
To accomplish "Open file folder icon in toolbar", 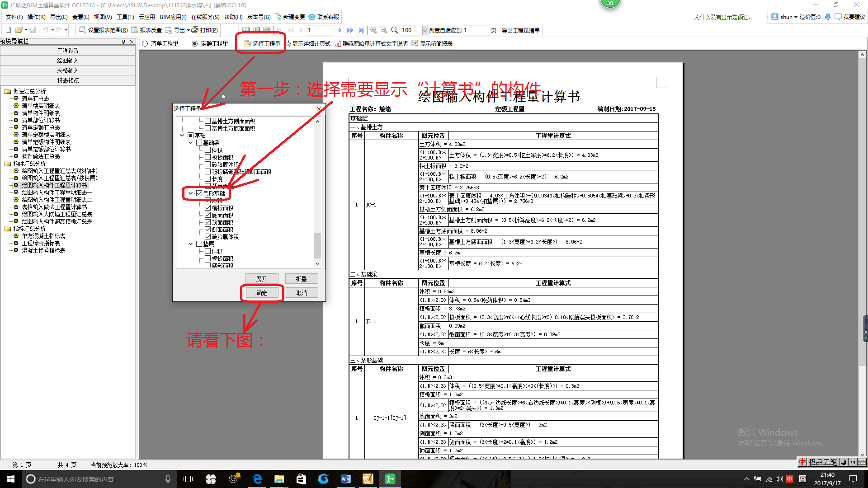I will pos(19,30).
